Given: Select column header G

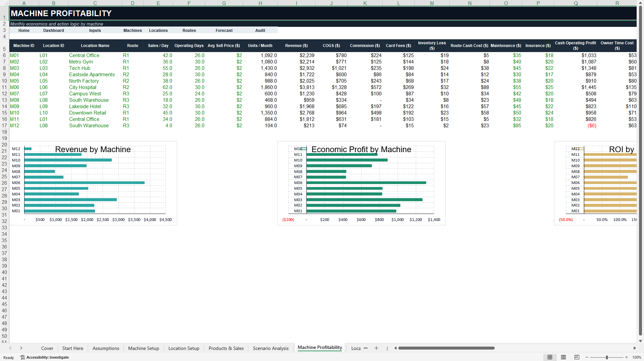Looking at the screenshot, I should pos(224,3).
